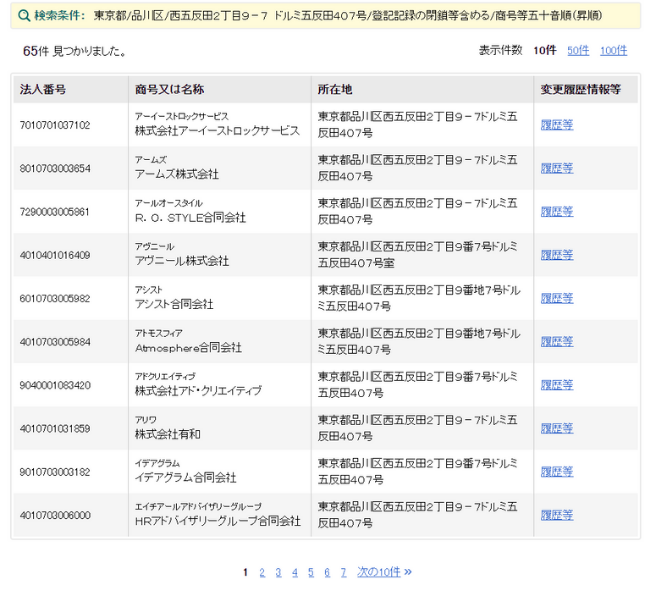This screenshot has width=650, height=590.
Task: Open 履歴等 for R.O.STYLE合同会社
Action: pyautogui.click(x=556, y=212)
